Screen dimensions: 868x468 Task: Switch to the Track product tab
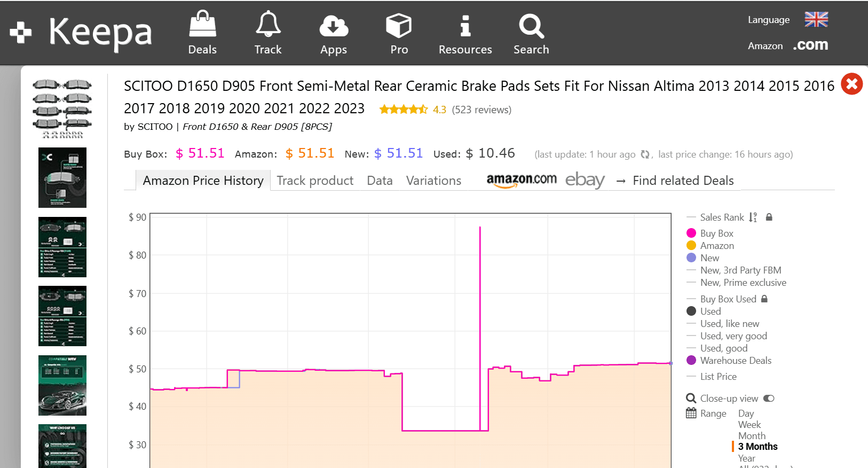315,181
